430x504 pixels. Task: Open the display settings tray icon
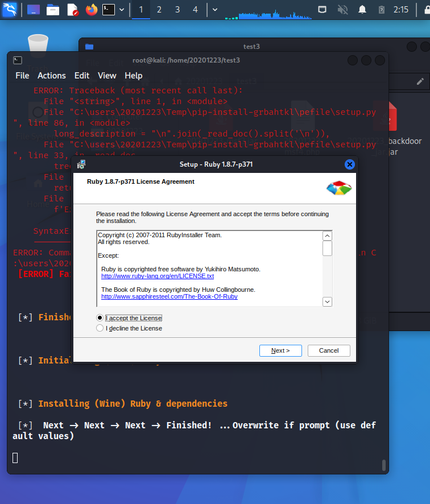pyautogui.click(x=322, y=10)
